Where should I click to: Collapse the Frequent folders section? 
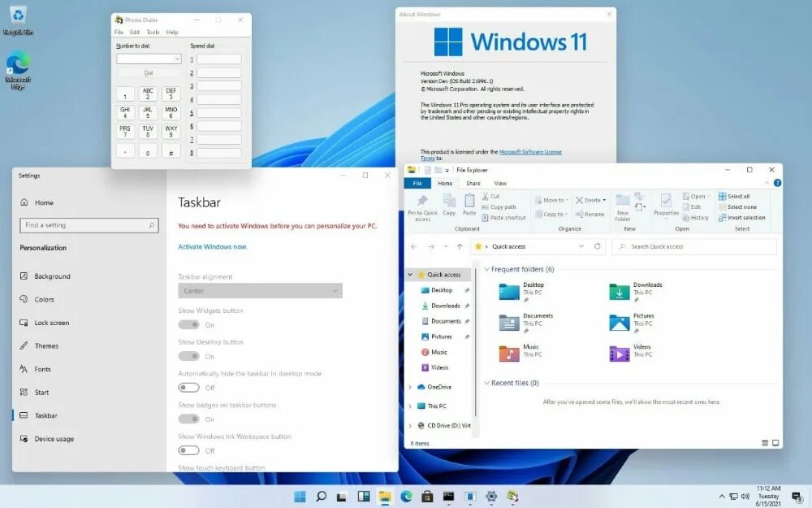click(486, 270)
